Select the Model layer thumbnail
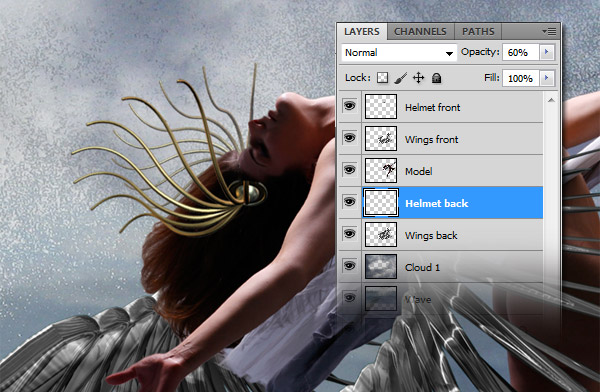Viewport: 600px width, 392px height. [x=381, y=171]
